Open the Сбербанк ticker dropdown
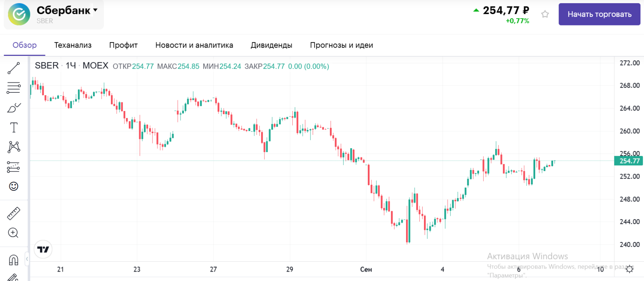Viewport: 644px width, 281px height. 95,10
